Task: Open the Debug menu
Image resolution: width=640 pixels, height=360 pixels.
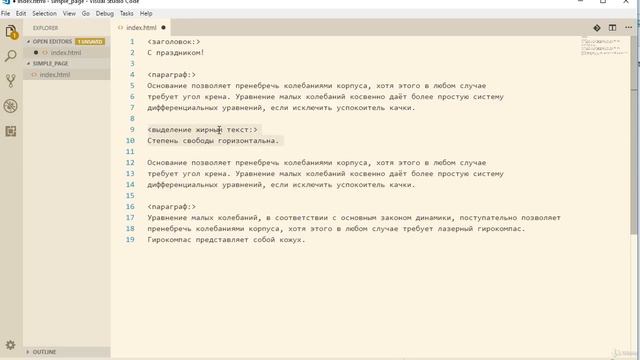Action: 104,13
